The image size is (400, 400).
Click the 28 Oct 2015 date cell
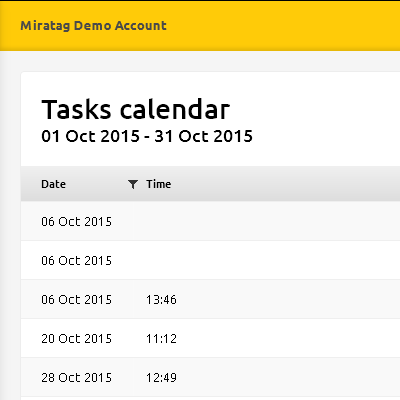click(x=76, y=378)
